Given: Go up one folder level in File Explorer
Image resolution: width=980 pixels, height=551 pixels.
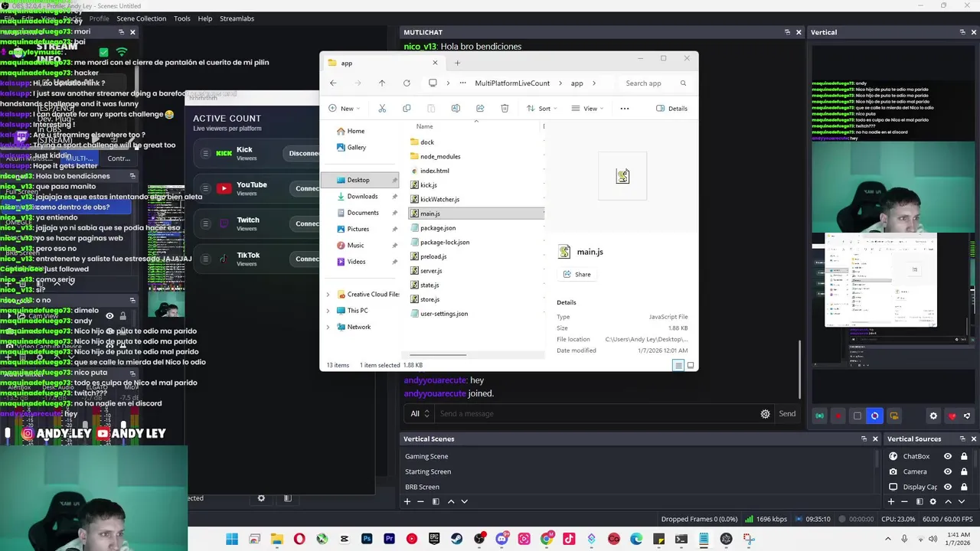Looking at the screenshot, I should point(382,83).
